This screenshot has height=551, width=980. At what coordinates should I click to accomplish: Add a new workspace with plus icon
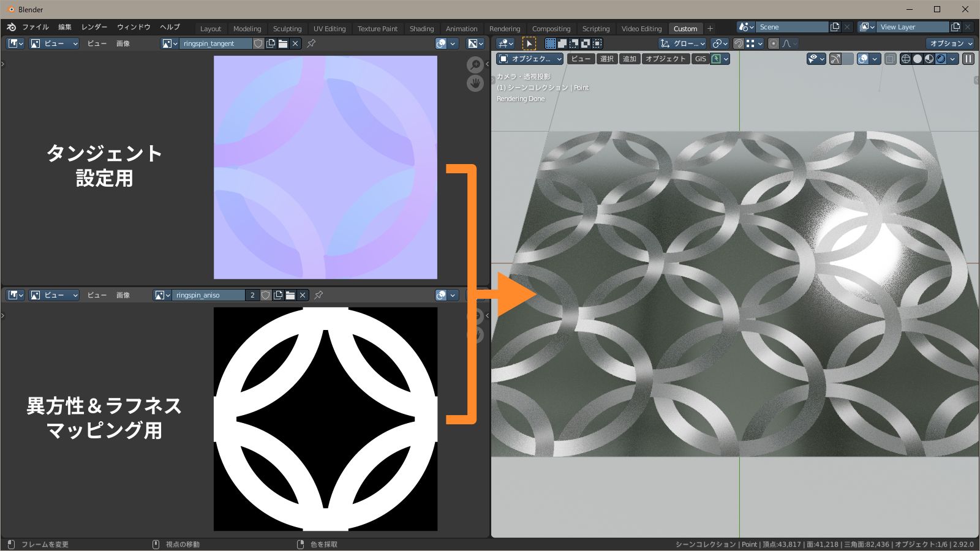[x=710, y=29]
